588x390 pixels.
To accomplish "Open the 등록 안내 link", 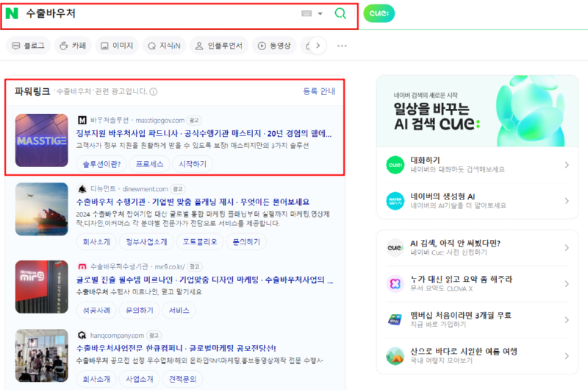I will tap(319, 91).
